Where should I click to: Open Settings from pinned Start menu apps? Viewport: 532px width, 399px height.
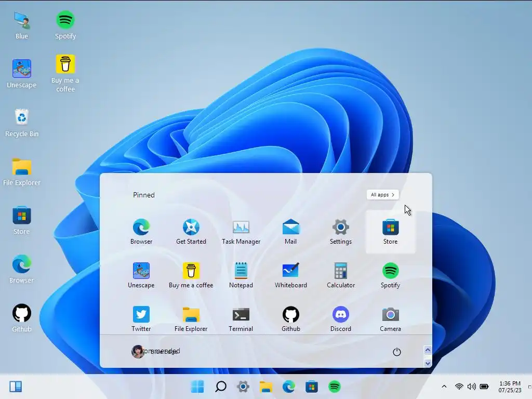point(341,232)
